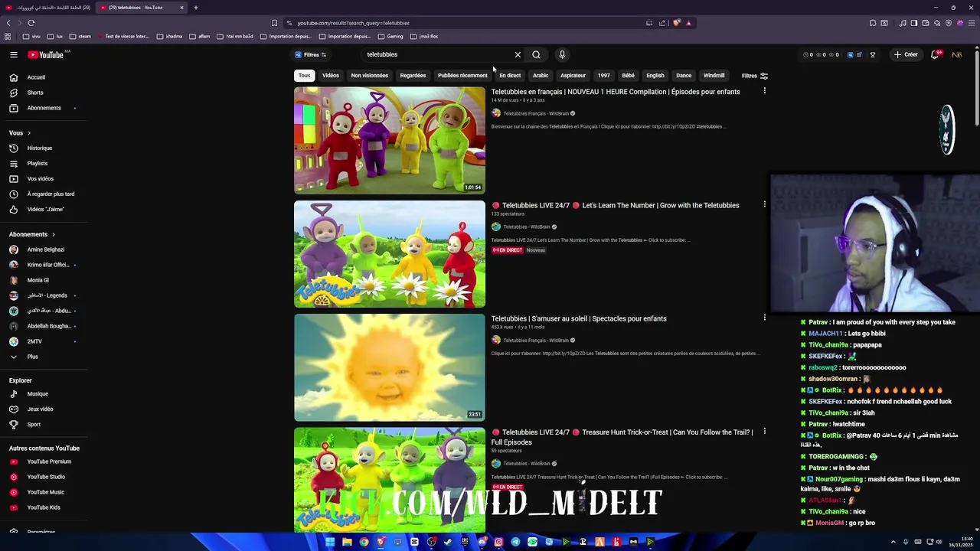Open the sun baby video thumbnail

click(x=390, y=367)
